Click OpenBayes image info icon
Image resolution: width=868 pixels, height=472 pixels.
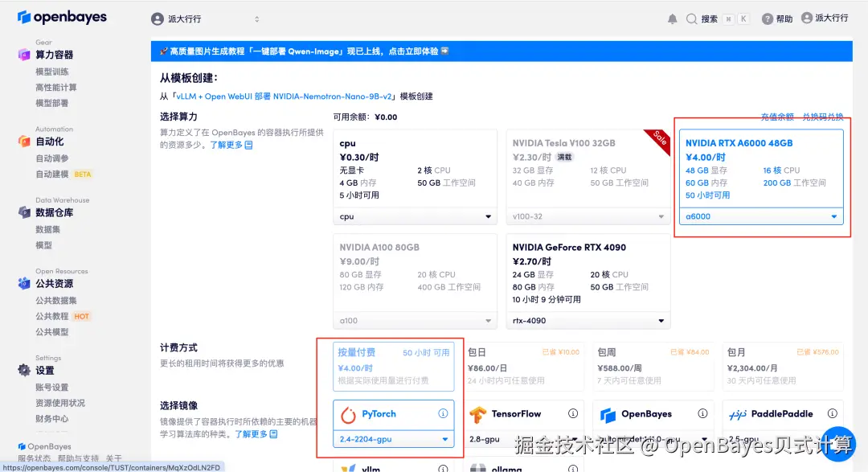tap(702, 413)
